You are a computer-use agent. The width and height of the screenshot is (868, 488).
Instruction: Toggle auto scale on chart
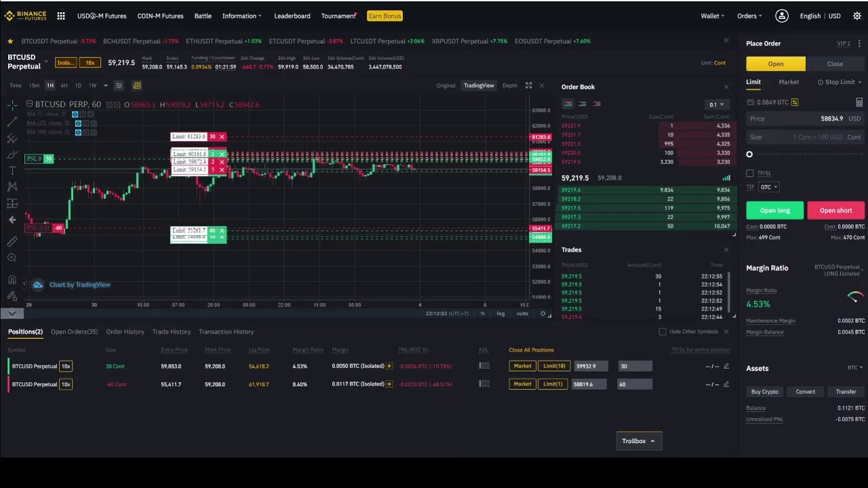[522, 313]
